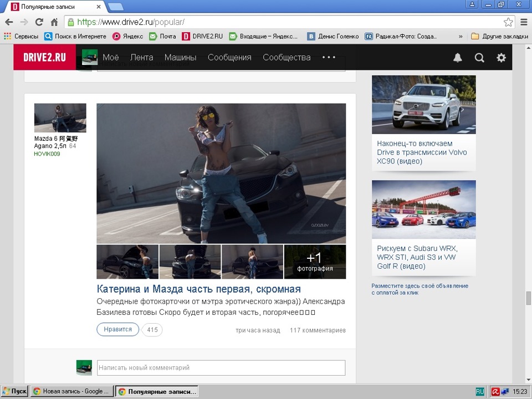The height and width of the screenshot is (399, 532).
Task: Open Денис Голенко VK bookmark
Action: 333,37
